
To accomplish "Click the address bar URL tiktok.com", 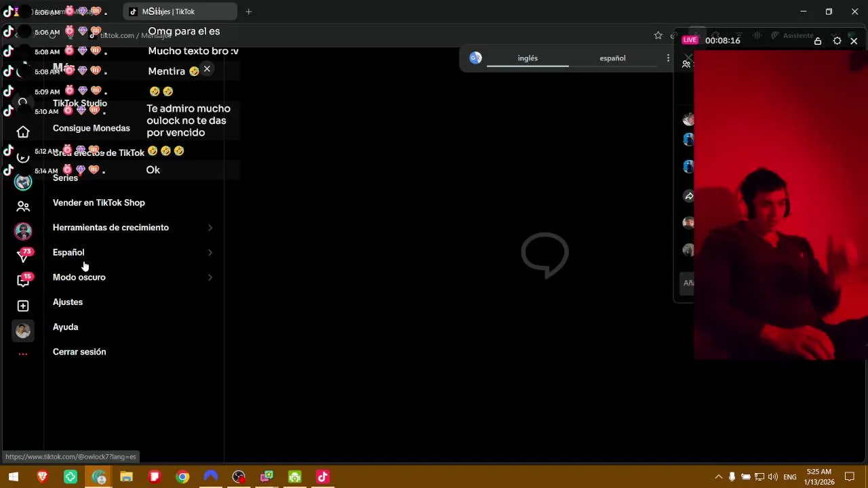I will click(x=136, y=35).
